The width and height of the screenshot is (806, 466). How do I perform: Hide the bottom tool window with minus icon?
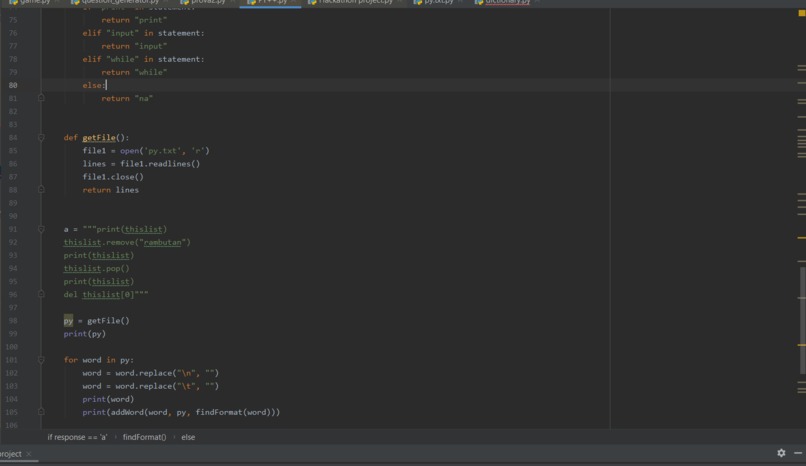pyautogui.click(x=798, y=453)
